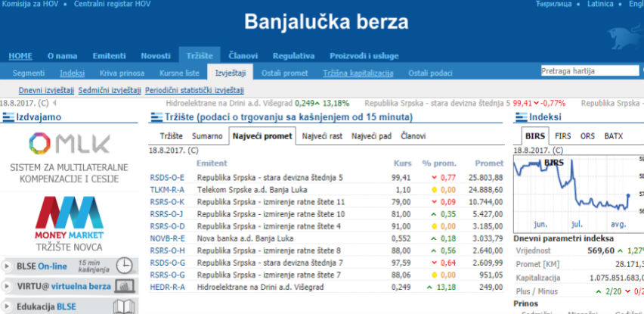Open security RSRS-O-K

(167, 202)
